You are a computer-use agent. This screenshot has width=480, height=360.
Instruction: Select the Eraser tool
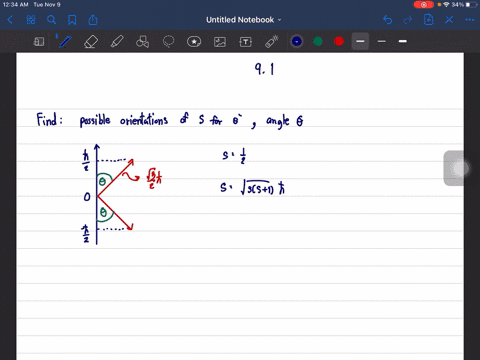91,42
